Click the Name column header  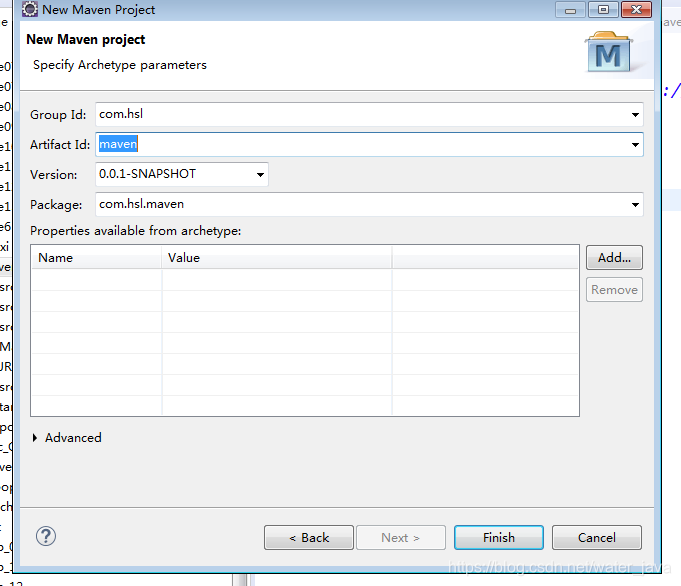point(96,258)
